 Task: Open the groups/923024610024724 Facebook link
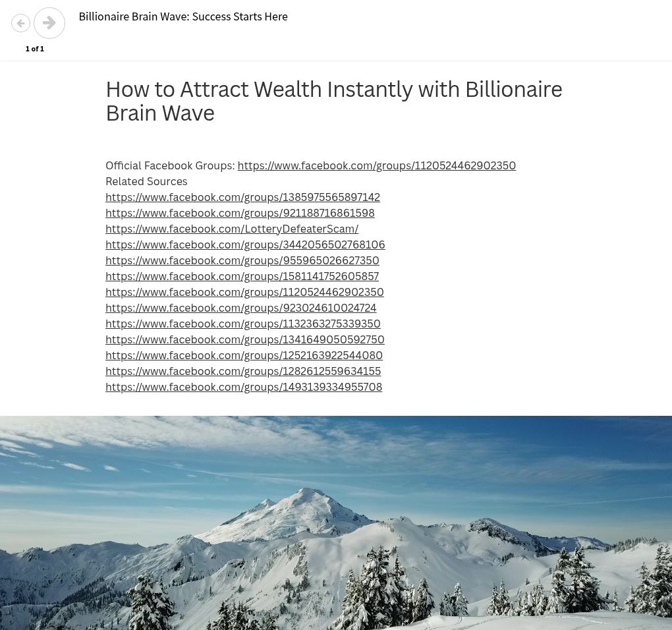click(x=240, y=308)
